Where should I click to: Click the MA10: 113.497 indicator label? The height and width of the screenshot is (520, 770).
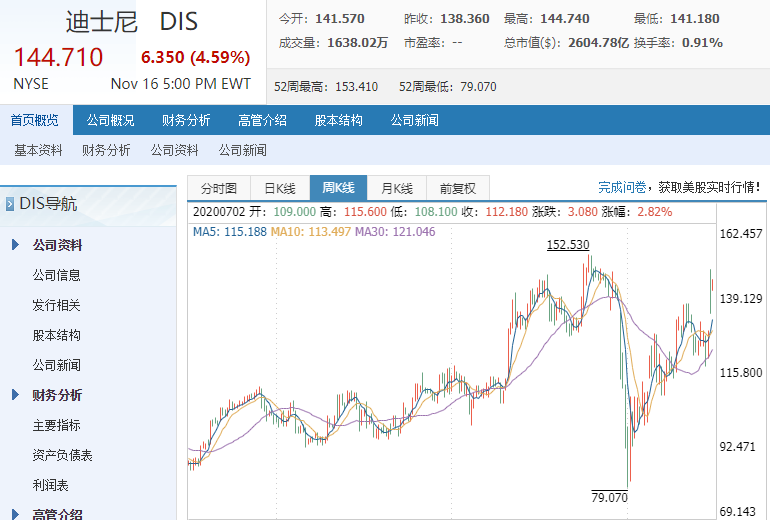tap(311, 231)
